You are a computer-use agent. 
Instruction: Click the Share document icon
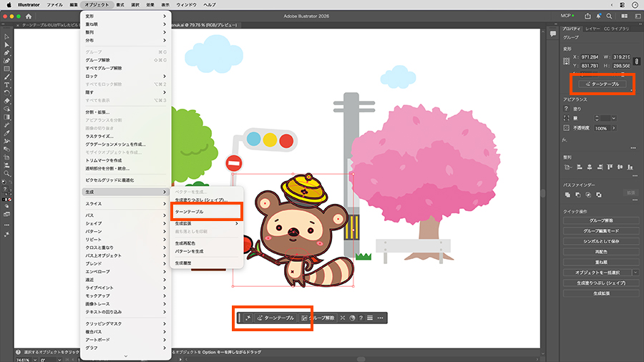pyautogui.click(x=587, y=16)
